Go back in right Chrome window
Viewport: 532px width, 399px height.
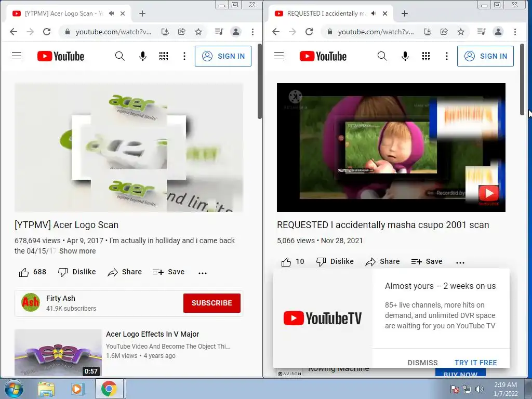point(275,32)
